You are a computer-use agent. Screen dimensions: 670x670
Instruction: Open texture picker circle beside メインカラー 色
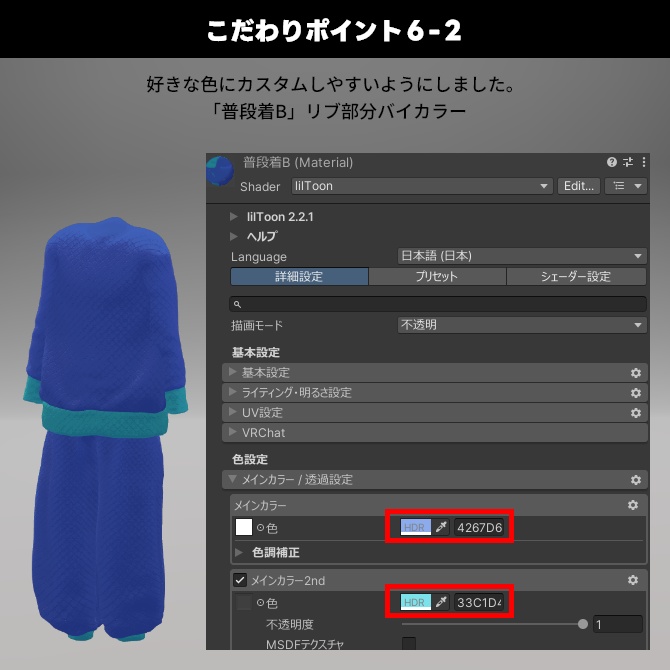coord(260,528)
